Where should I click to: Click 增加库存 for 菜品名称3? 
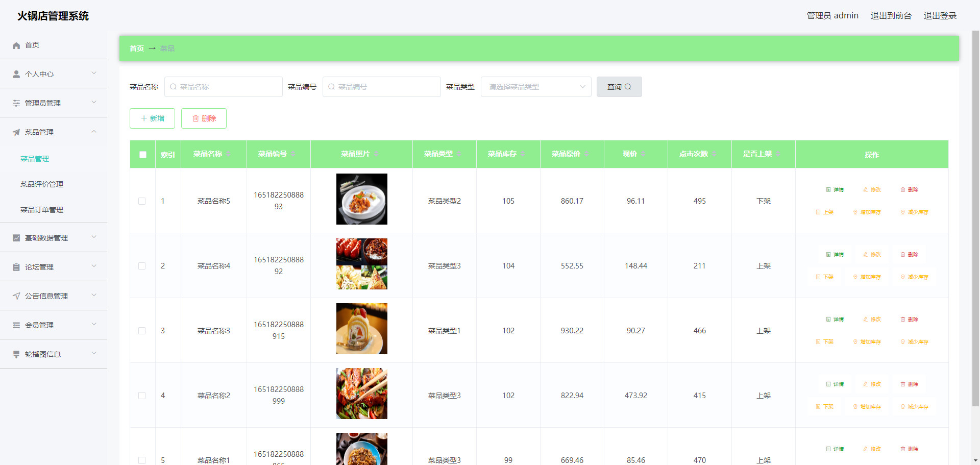coord(867,342)
